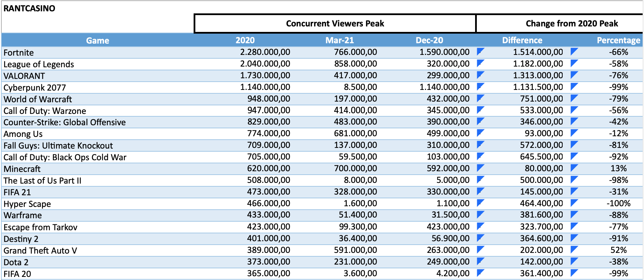Click Dota 2's Dec-20 value 249.000,00
The height and width of the screenshot is (280, 644).
(448, 262)
